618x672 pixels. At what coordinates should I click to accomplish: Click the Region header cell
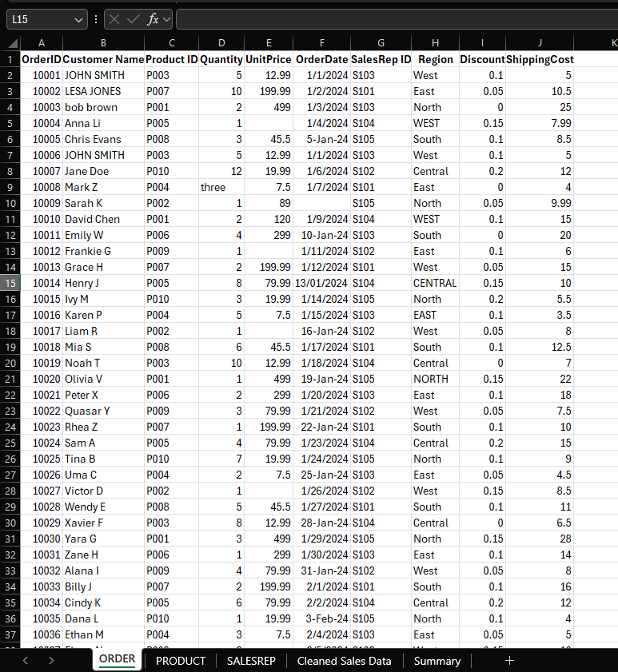pyautogui.click(x=435, y=60)
